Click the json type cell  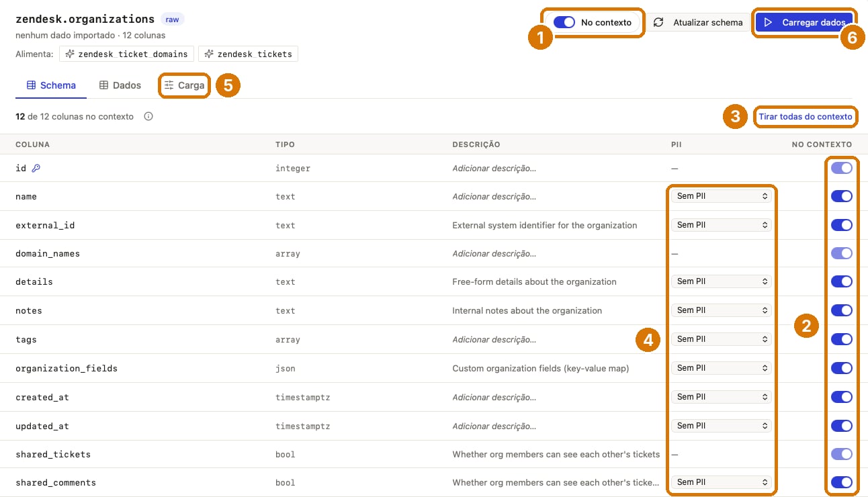pos(286,369)
